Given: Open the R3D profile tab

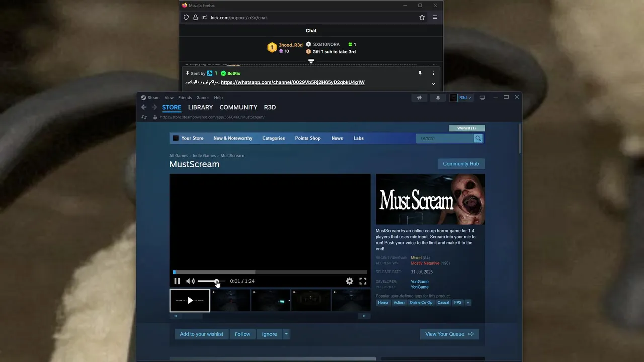Looking at the screenshot, I should (270, 107).
